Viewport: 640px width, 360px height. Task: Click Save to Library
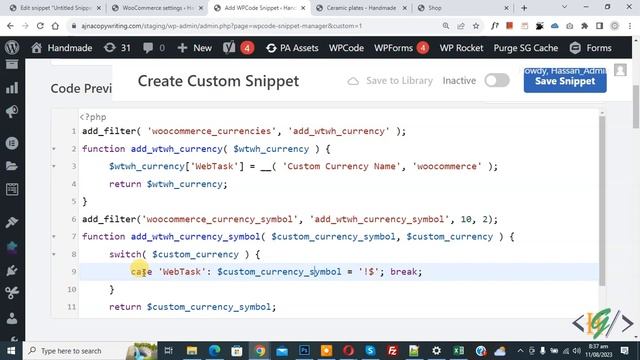pyautogui.click(x=390, y=81)
